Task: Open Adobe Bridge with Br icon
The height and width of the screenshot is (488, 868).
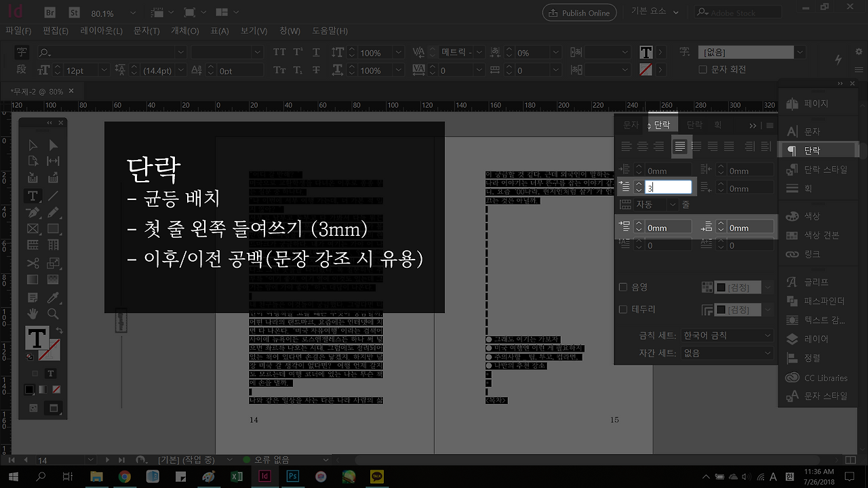Action: click(50, 13)
